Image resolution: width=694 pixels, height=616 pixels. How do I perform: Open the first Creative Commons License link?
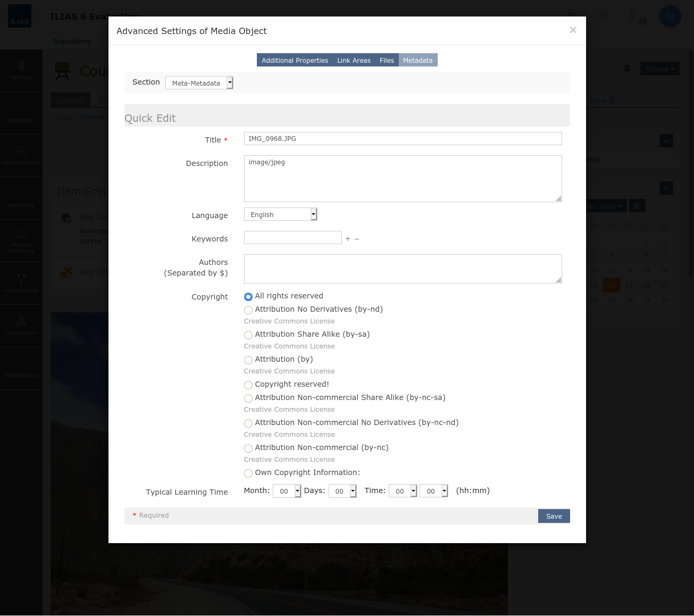[289, 321]
